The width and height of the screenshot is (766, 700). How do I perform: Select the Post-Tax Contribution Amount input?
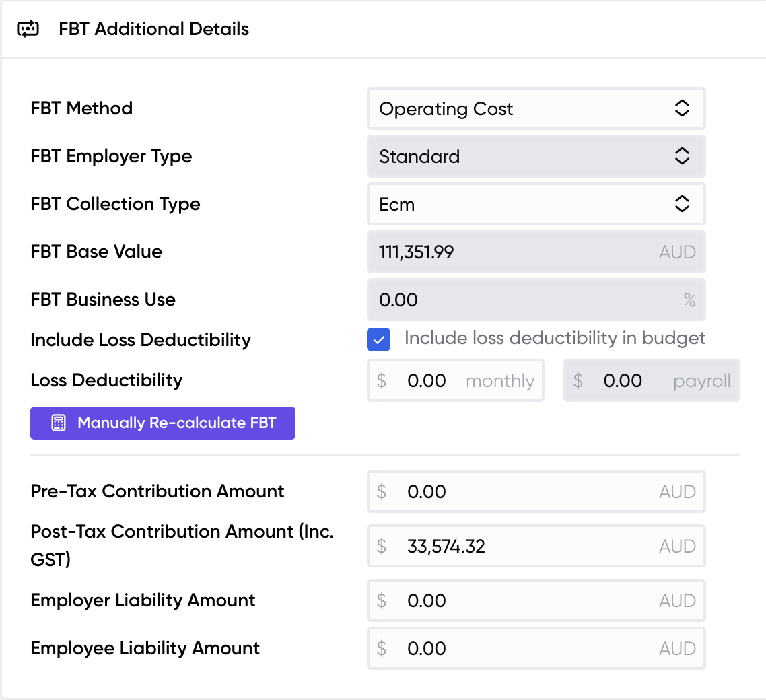(x=525, y=547)
